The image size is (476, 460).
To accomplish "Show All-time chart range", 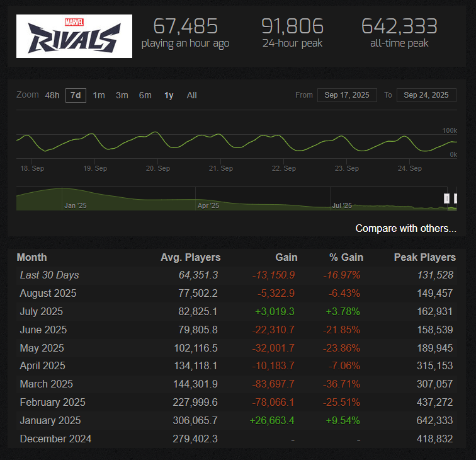I will 191,95.
